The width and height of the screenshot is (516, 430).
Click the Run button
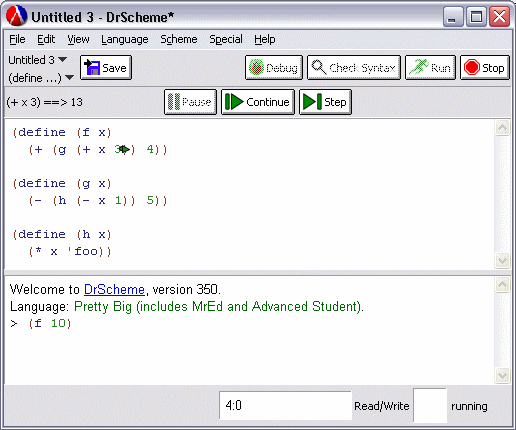430,68
